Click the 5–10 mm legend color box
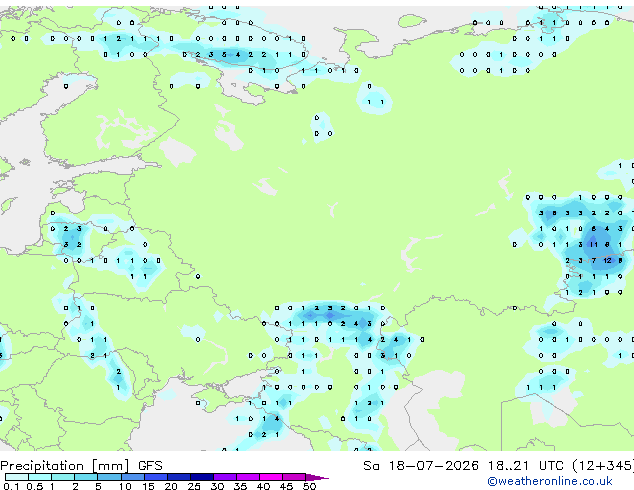Screen dimensions: 634x490 point(109,477)
